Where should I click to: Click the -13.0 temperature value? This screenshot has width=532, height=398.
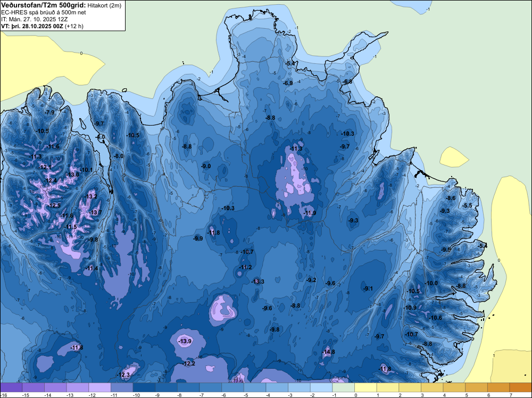pos(72,175)
